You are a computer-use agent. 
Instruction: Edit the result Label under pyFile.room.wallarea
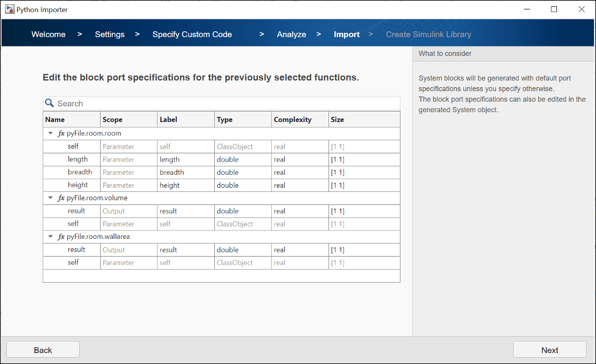point(186,250)
